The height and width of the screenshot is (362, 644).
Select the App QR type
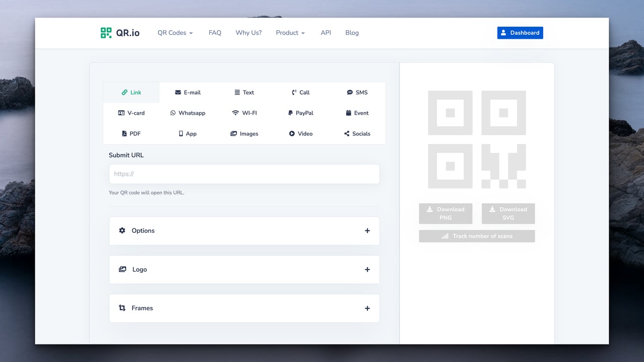click(x=188, y=134)
